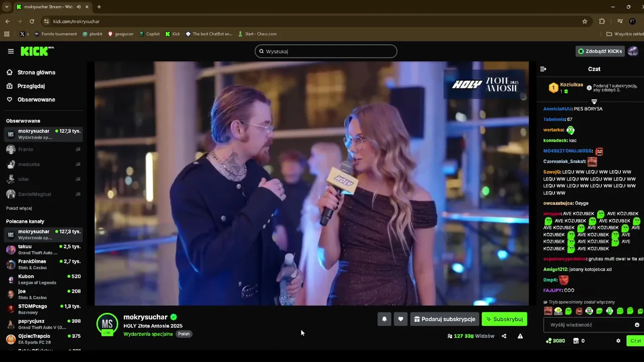
Task: Go back in browser history
Action: pos(7,22)
